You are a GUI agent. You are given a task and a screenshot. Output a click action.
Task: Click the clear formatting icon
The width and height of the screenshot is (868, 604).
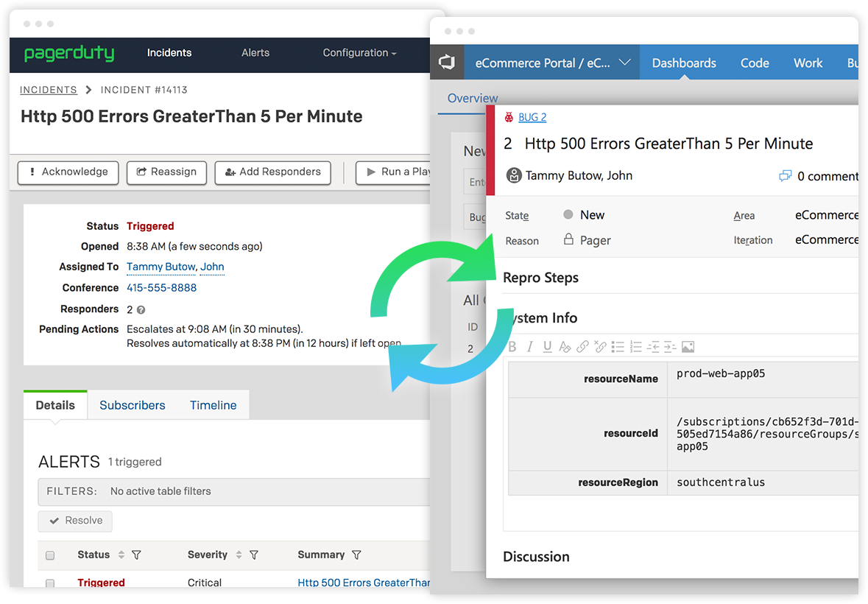point(565,347)
